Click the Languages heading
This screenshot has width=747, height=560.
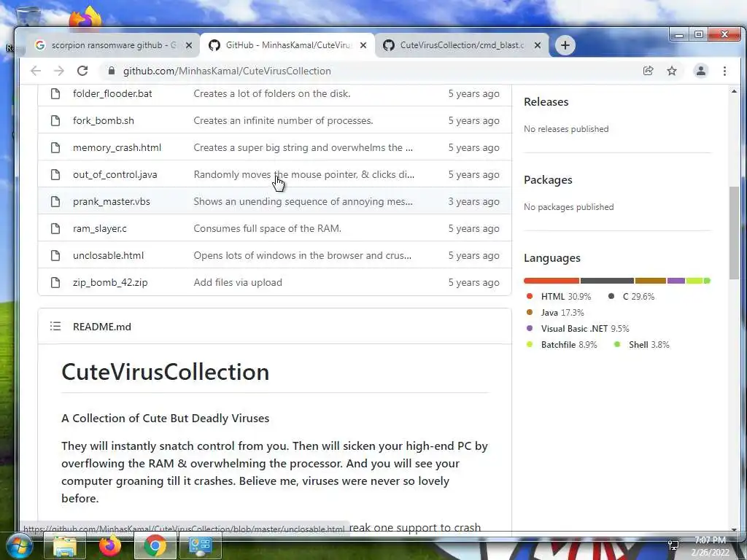[x=552, y=258]
